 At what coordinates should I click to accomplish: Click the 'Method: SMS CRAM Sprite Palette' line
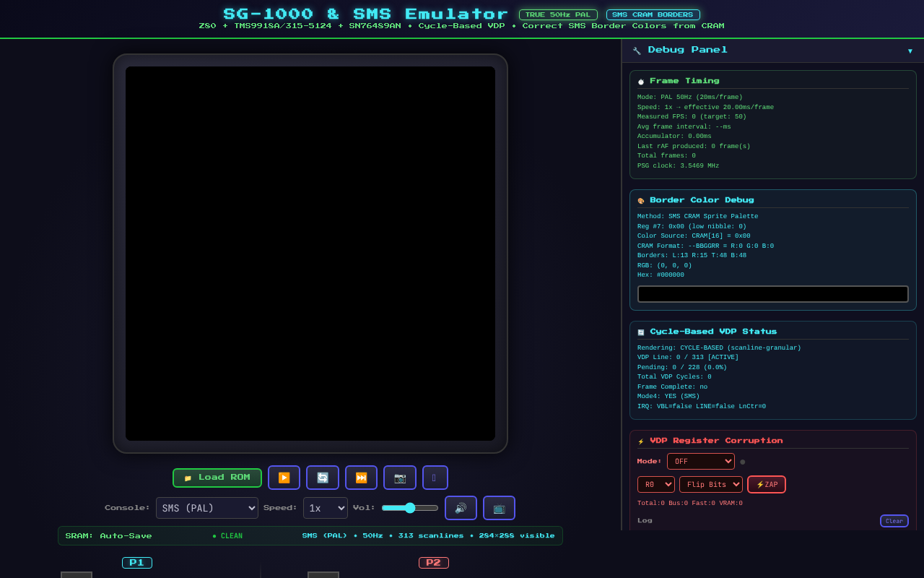click(698, 217)
